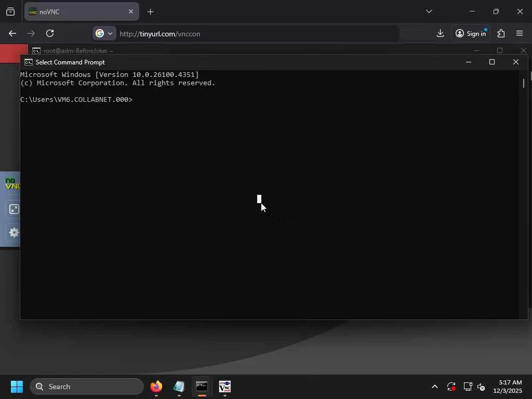Viewport: 532px width, 399px height.
Task: Open a new browser tab
Action: tap(150, 12)
